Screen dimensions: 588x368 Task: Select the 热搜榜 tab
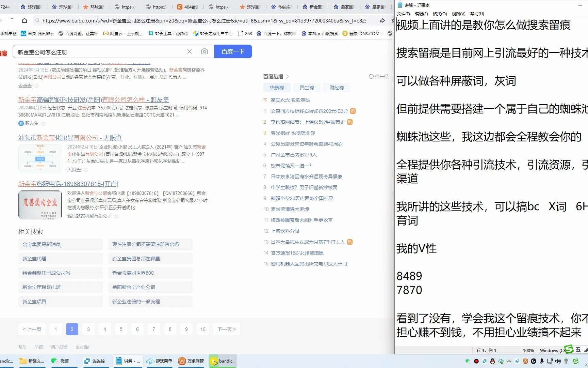pos(277,88)
